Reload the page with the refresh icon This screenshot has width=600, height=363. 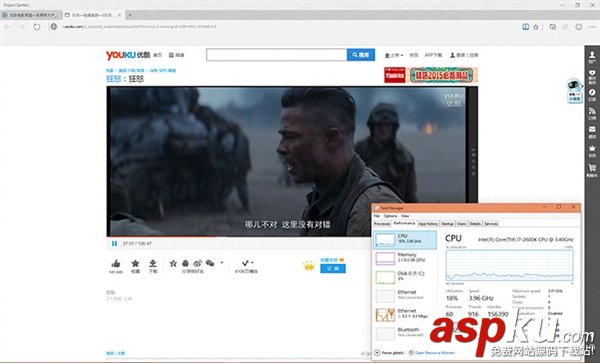37,27
